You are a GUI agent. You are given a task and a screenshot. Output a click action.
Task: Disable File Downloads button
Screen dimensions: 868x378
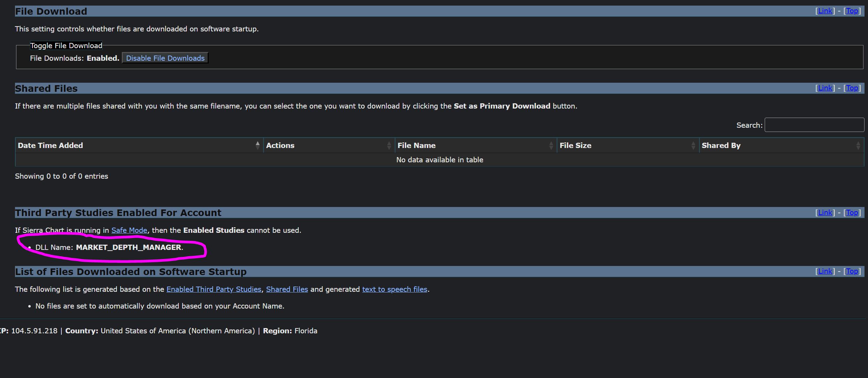tap(165, 58)
